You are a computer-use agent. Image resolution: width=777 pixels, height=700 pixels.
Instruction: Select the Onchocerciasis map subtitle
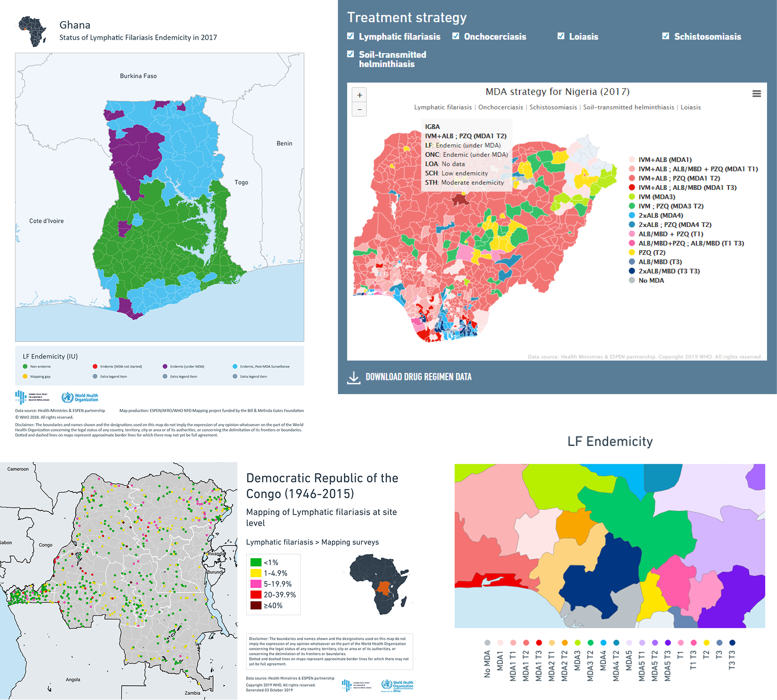pyautogui.click(x=500, y=107)
